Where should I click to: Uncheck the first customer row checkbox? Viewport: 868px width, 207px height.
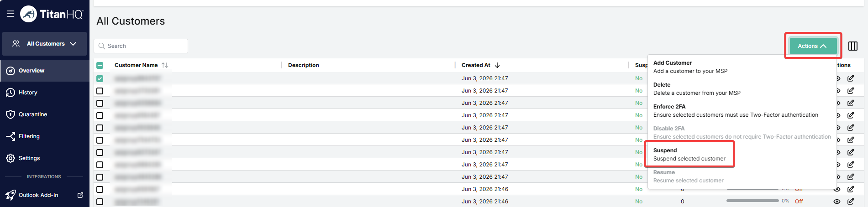[100, 78]
